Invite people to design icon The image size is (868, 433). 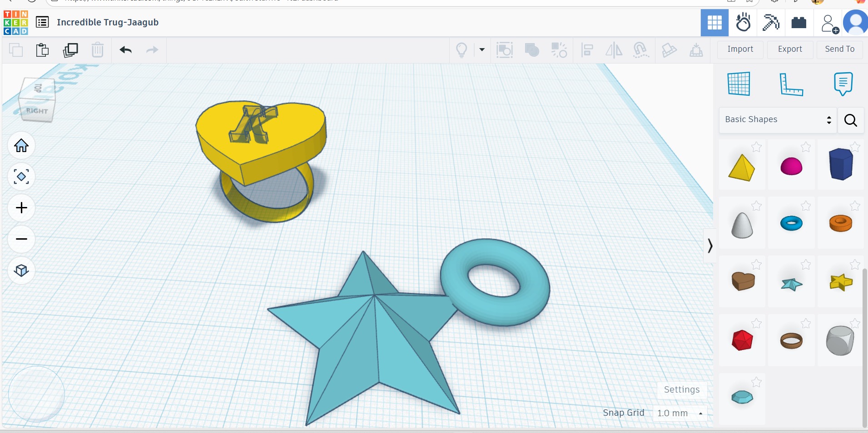[x=829, y=24]
